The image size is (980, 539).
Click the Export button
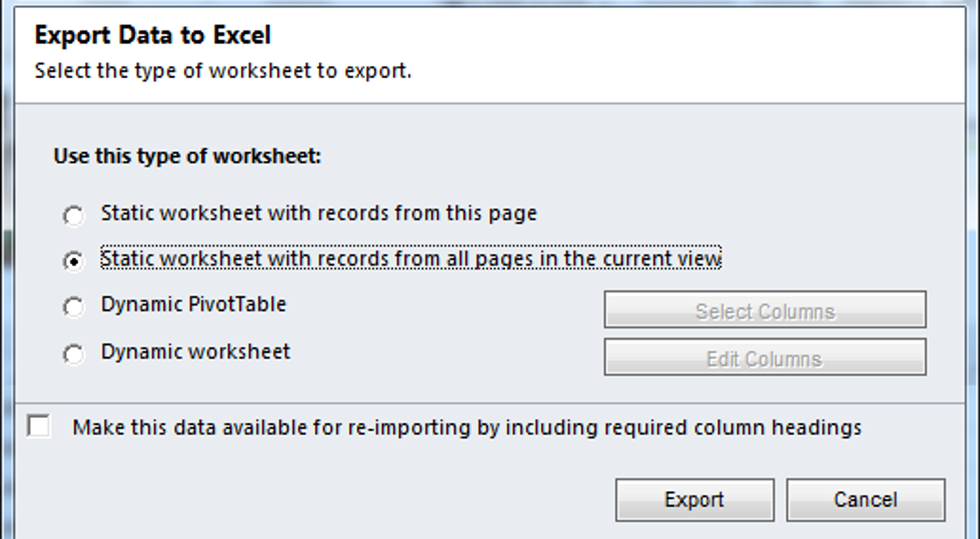pyautogui.click(x=695, y=500)
